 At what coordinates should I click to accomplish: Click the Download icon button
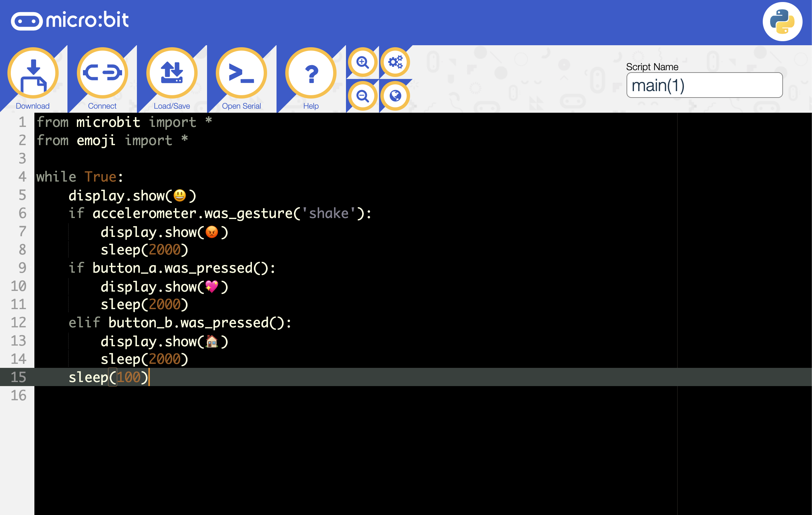pos(33,73)
